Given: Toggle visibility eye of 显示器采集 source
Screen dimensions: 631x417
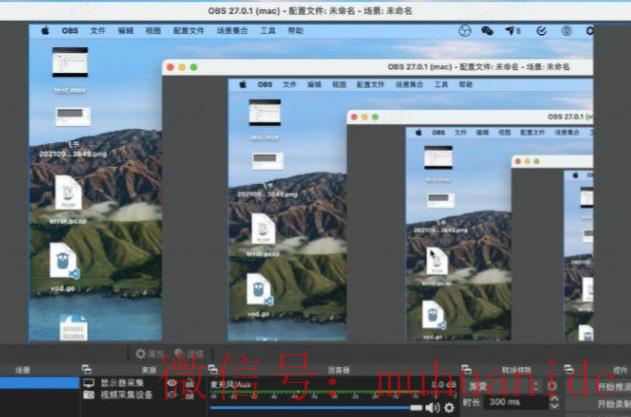Looking at the screenshot, I should [172, 383].
